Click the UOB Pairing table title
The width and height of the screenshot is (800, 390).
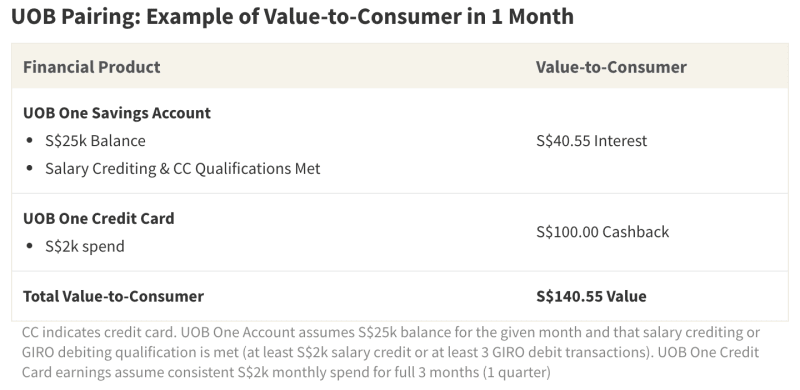tap(292, 16)
